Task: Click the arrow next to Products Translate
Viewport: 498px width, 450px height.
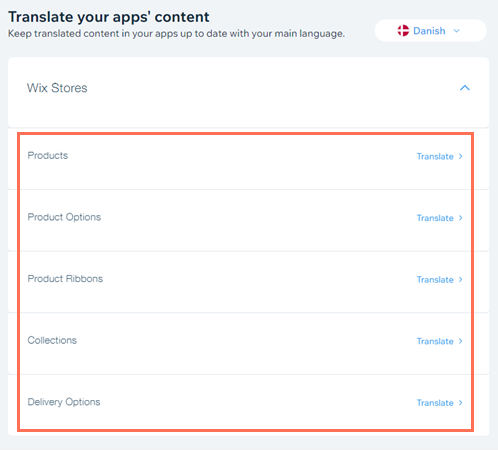Action: click(x=461, y=156)
